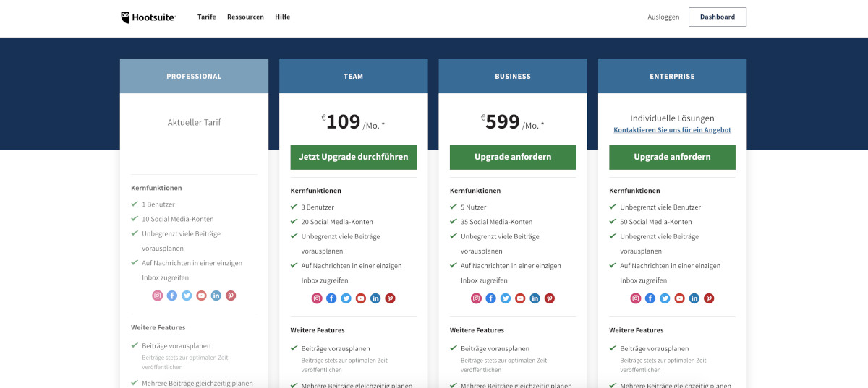Click the Aktueller Tarif label
868x388 pixels.
(194, 122)
